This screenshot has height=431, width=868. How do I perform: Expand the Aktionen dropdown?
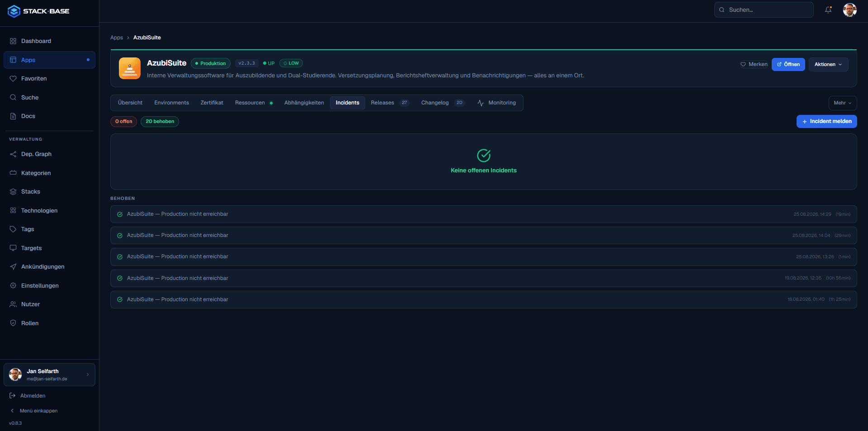828,64
